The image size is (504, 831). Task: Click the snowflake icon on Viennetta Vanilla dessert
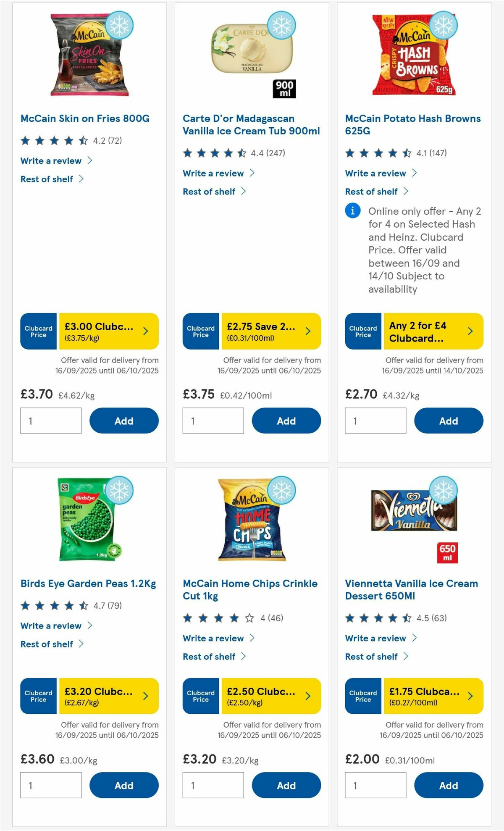443,490
